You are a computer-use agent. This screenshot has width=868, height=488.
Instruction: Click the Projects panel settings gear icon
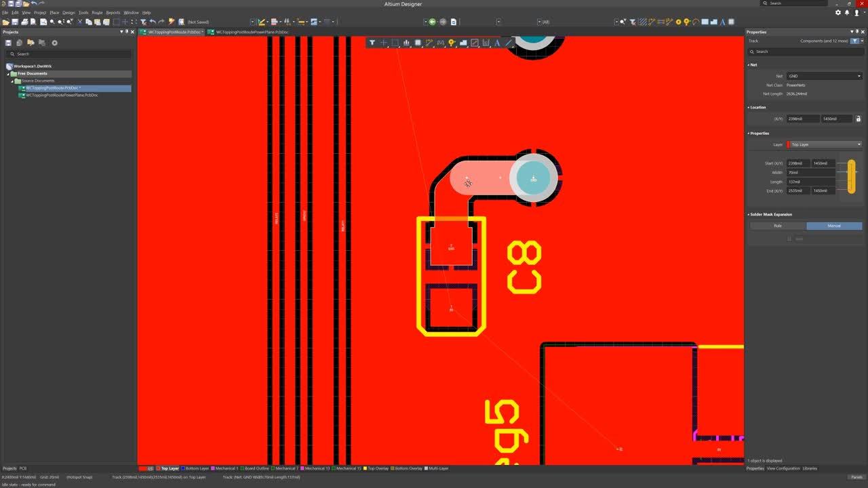(55, 43)
